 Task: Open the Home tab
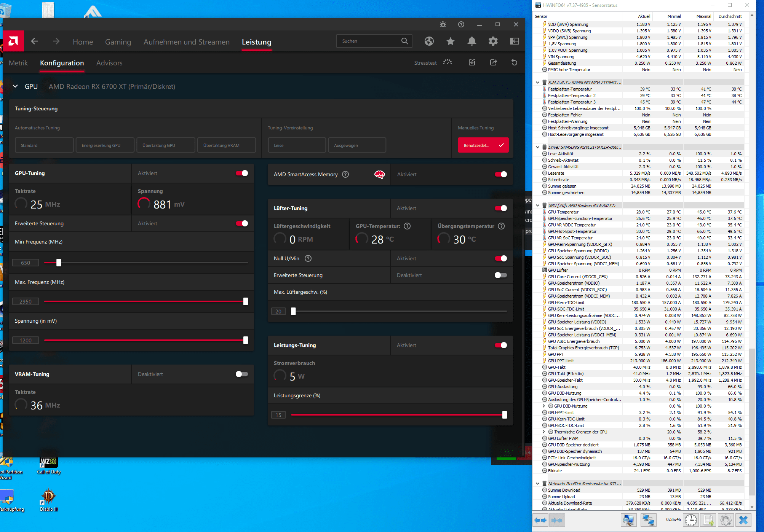pyautogui.click(x=83, y=42)
